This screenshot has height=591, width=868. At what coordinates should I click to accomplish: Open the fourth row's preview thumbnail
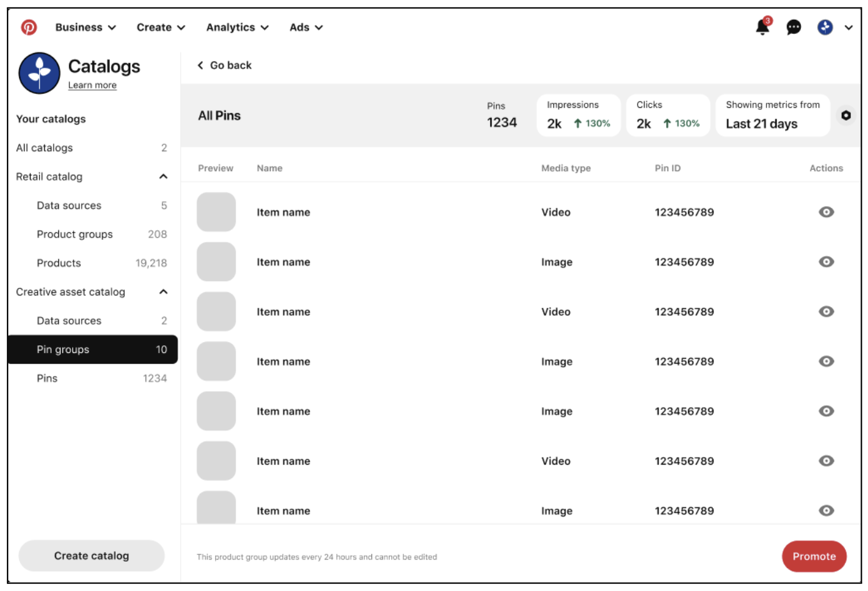click(216, 361)
